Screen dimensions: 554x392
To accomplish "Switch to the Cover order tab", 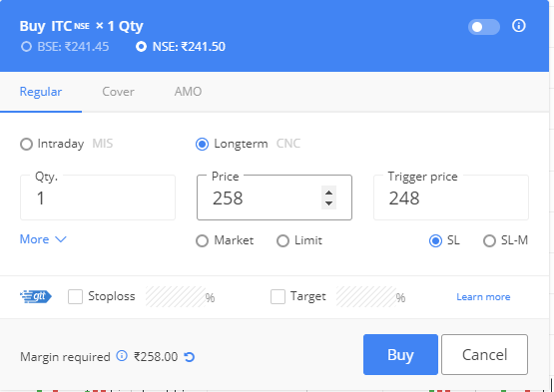I will click(x=118, y=92).
